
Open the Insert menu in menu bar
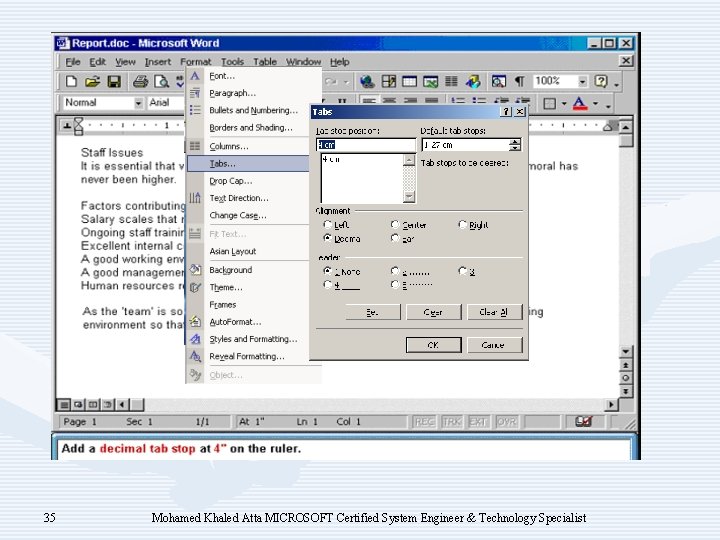pos(158,62)
